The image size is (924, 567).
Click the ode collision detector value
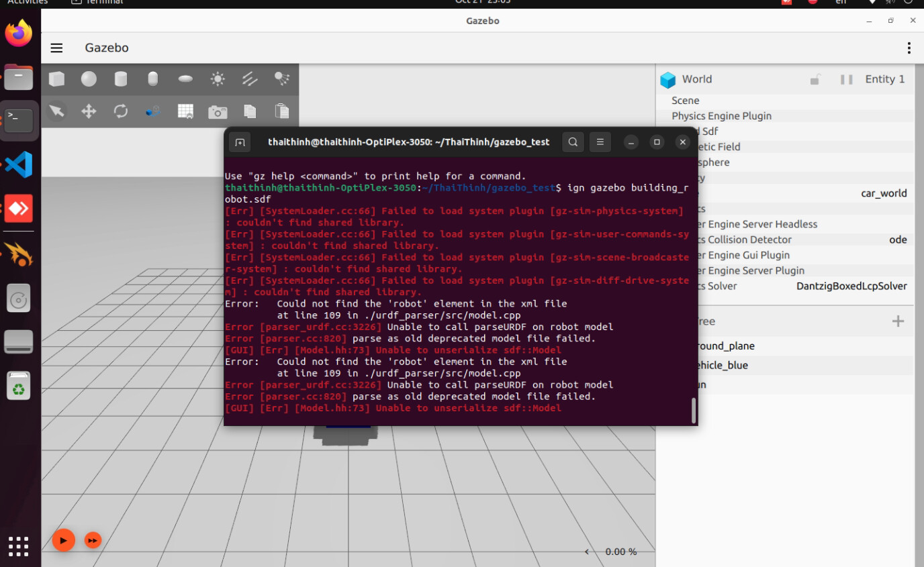click(x=898, y=240)
